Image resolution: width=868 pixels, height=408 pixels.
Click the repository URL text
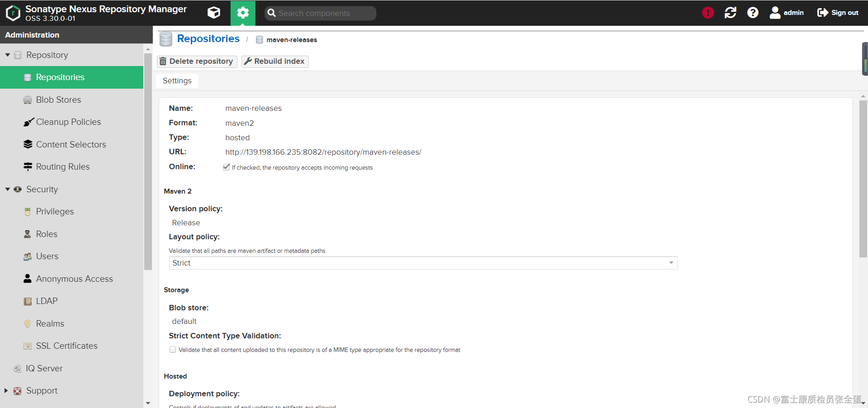(x=323, y=152)
